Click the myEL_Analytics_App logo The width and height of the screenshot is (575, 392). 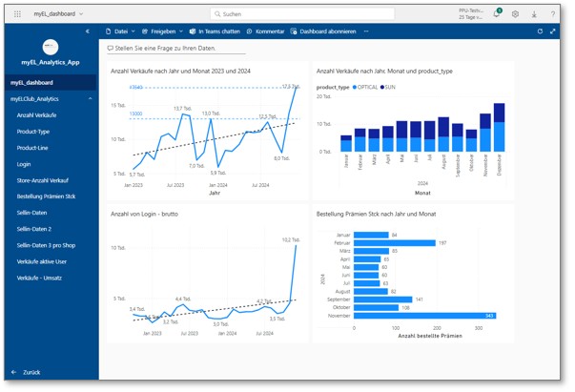coord(51,47)
